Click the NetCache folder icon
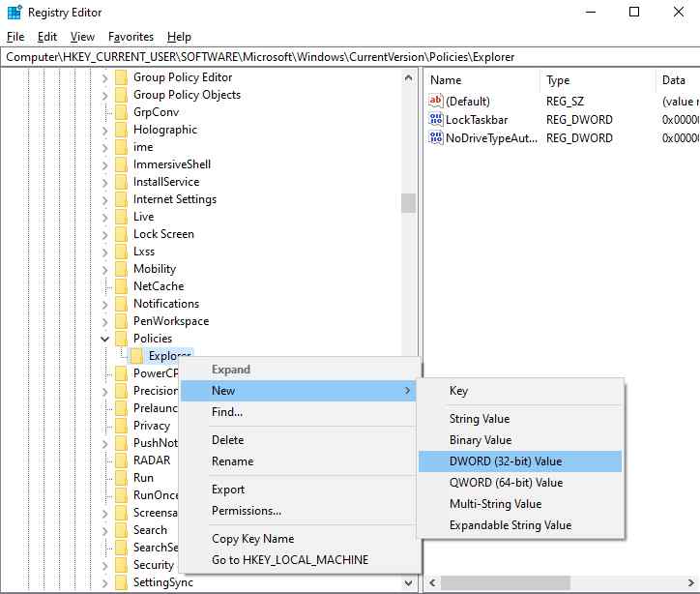Viewport: 700px width, 594px height. click(x=122, y=286)
